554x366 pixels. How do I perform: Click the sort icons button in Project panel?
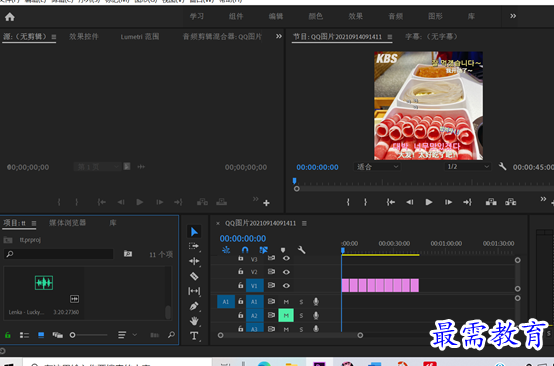tap(122, 335)
